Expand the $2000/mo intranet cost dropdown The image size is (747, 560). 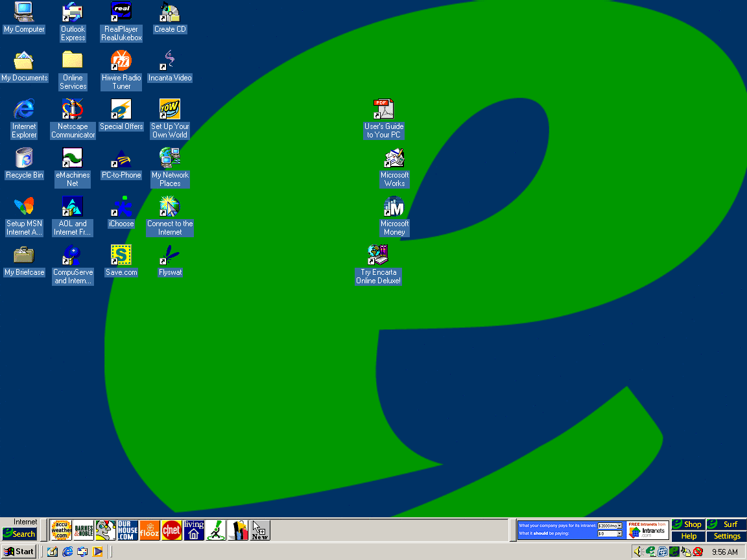[x=619, y=526]
